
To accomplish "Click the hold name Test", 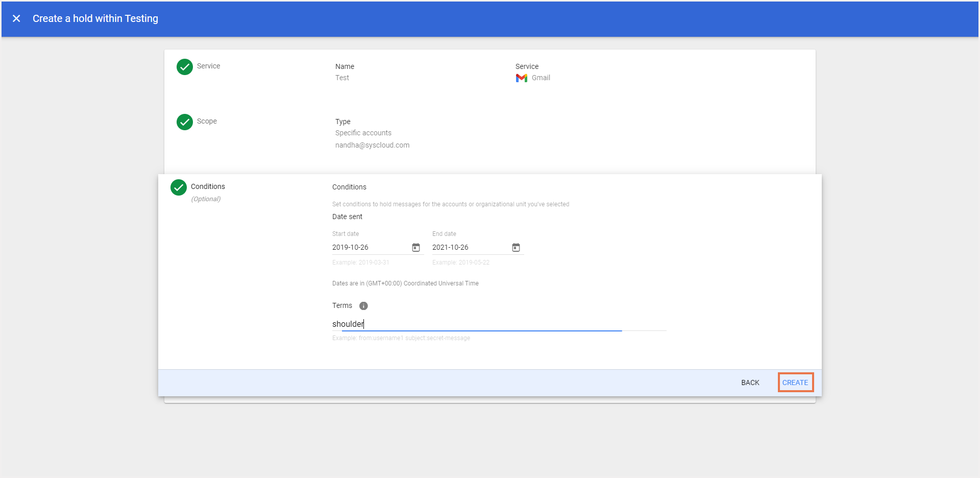I will click(x=342, y=78).
